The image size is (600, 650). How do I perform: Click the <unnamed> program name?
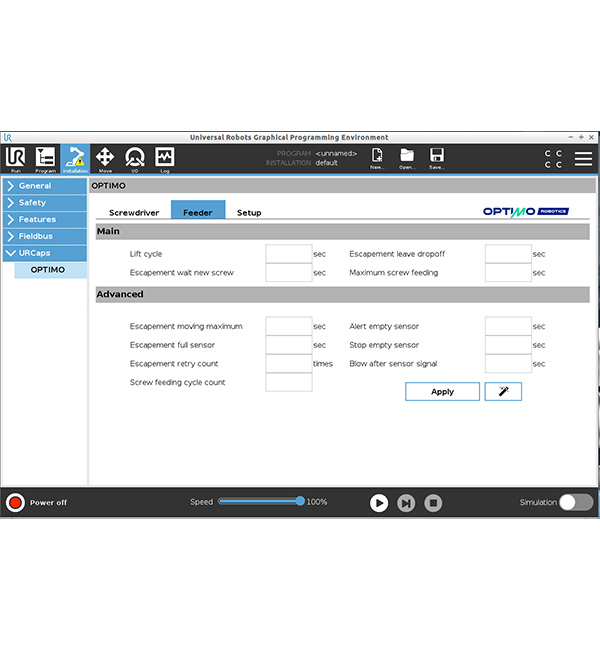pos(336,153)
